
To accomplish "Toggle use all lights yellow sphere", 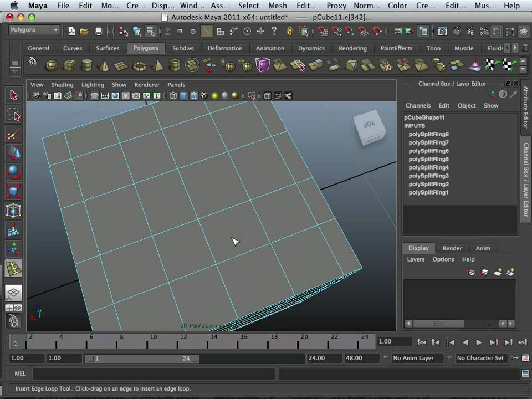I will [x=214, y=96].
